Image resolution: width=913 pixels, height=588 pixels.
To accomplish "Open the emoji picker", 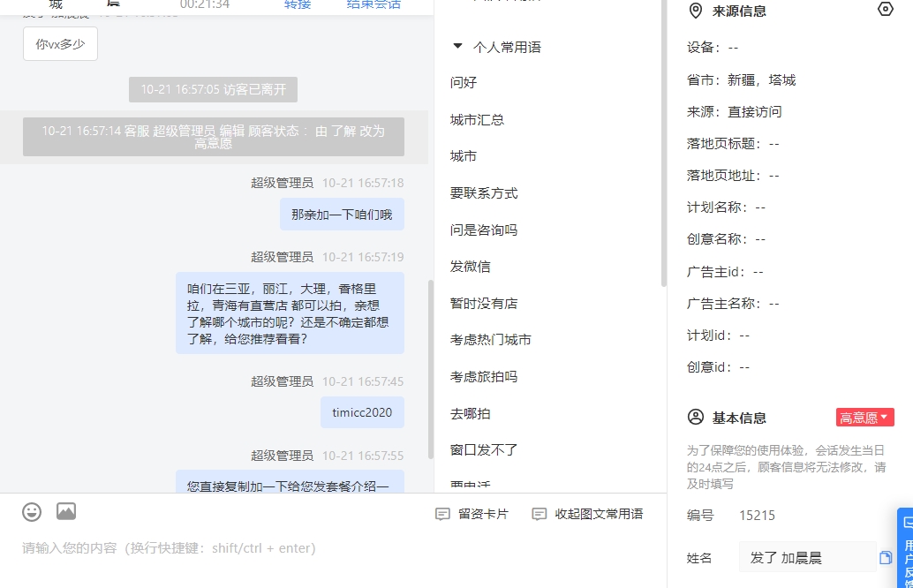I will click(x=32, y=512).
